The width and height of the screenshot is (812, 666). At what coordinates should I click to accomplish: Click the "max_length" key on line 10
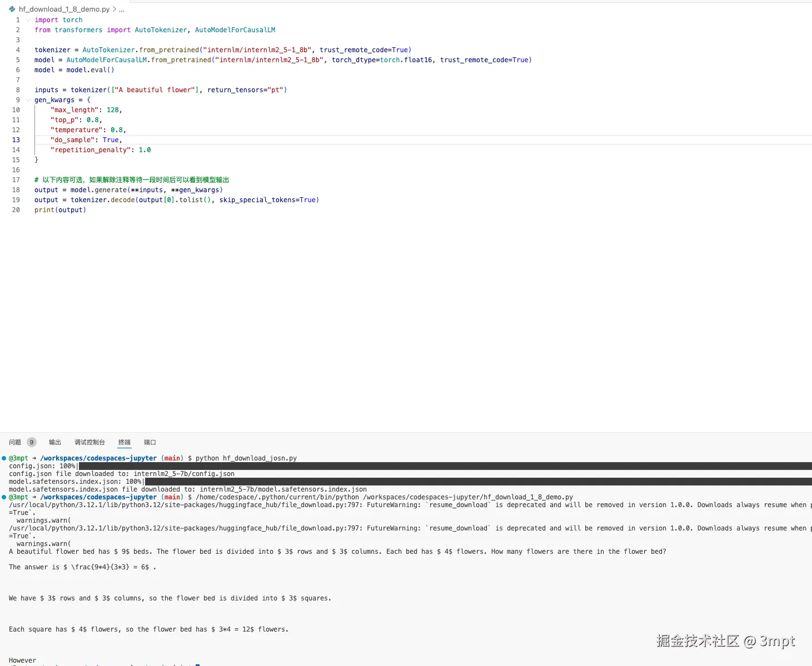coord(74,110)
